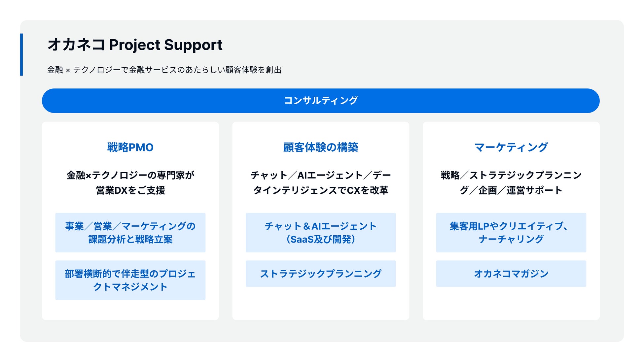Click 金融×テクノロジーの専門家が営業DXをご支援 description
The image size is (644, 362).
point(130,182)
